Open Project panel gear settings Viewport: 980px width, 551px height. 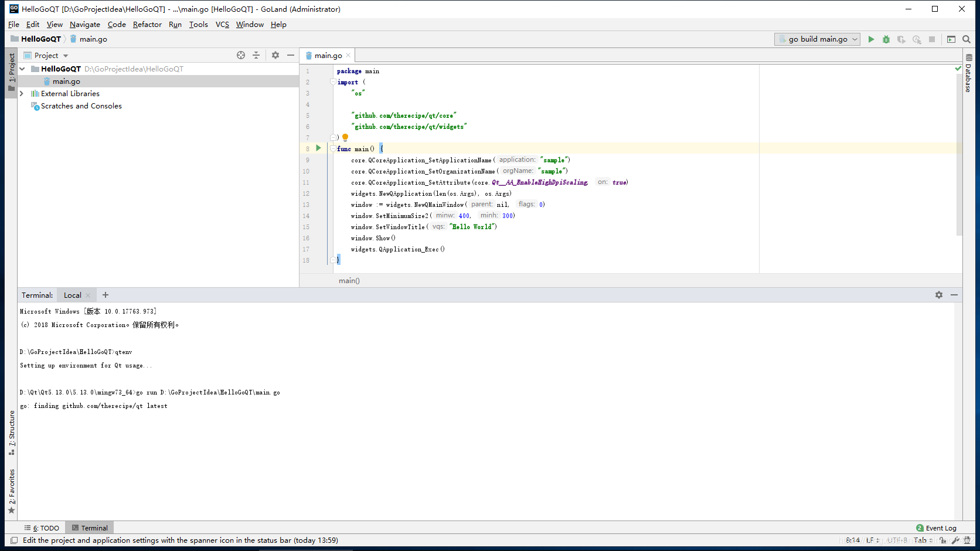(x=275, y=55)
